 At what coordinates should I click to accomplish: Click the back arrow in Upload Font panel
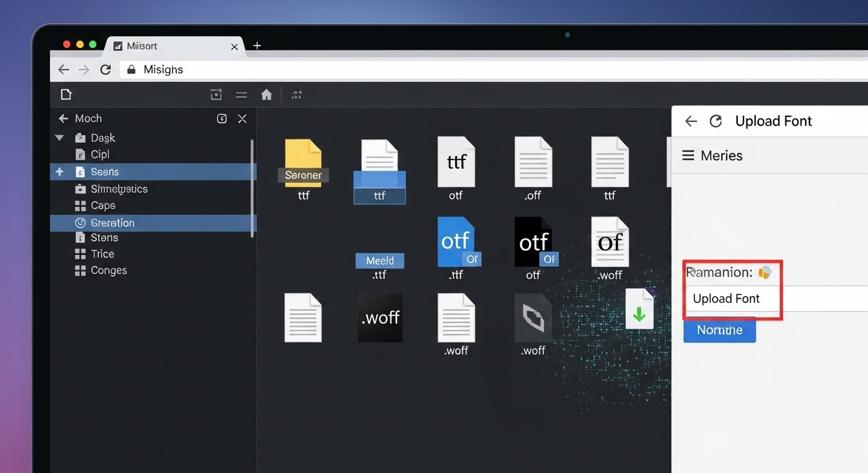[x=691, y=121]
